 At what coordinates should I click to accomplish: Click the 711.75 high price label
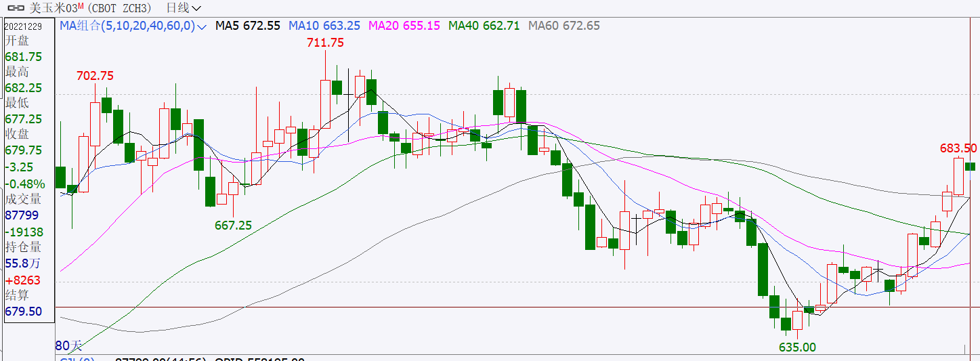pos(325,43)
